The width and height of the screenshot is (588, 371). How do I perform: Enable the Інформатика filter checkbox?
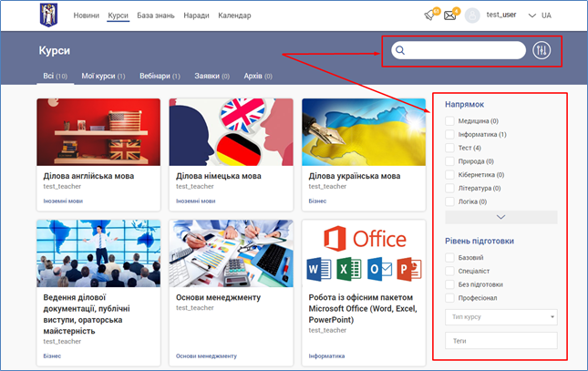point(449,135)
